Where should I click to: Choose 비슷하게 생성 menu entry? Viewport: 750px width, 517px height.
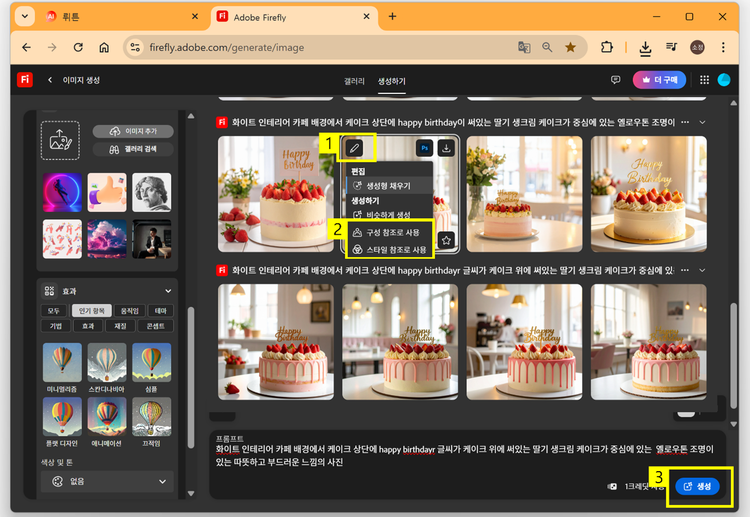388,215
